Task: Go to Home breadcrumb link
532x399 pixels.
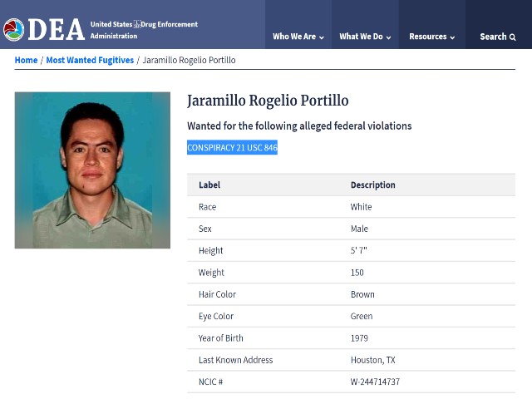Action: click(x=26, y=60)
